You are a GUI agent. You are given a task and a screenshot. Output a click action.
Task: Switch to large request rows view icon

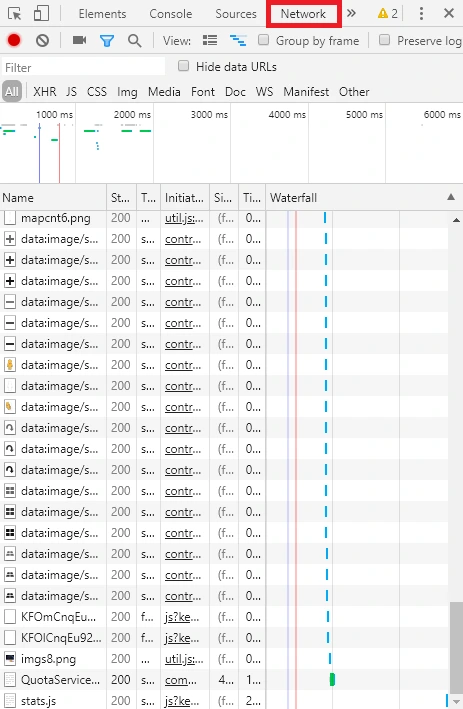[x=210, y=41]
